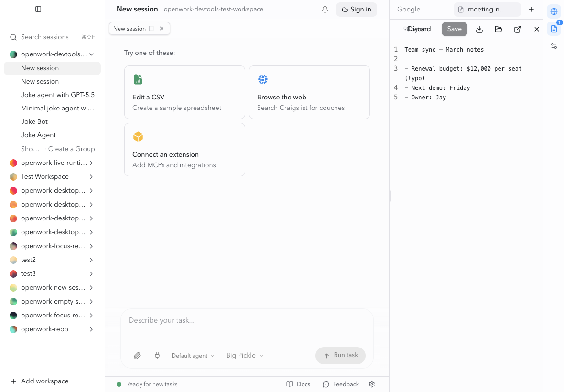Click the split-view icon in New session tab

tap(152, 28)
